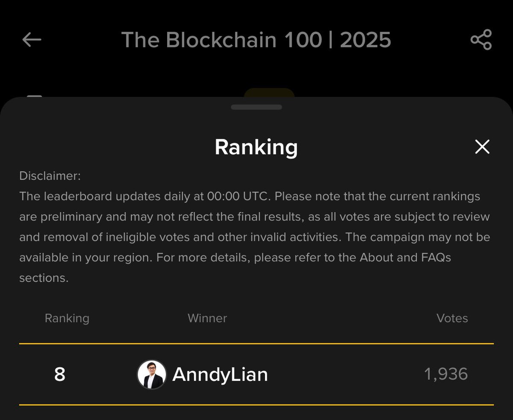Click the drag handle on the Ranking sheet

tap(256, 107)
